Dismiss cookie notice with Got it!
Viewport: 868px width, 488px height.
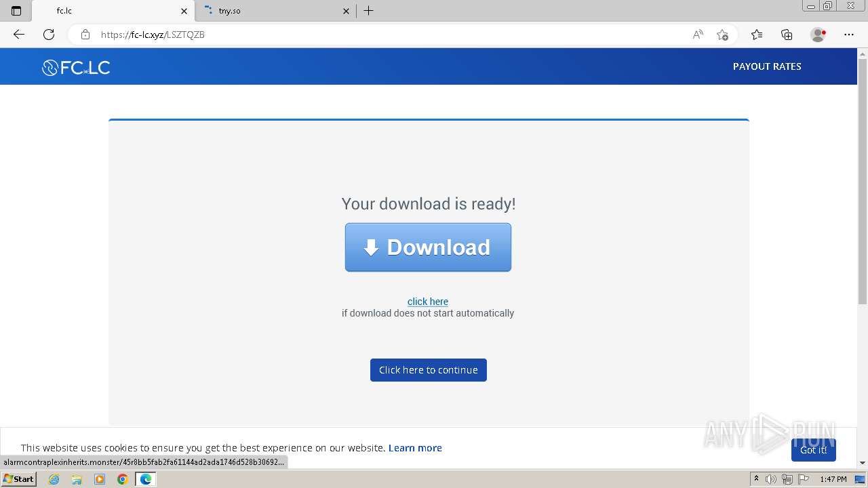813,450
